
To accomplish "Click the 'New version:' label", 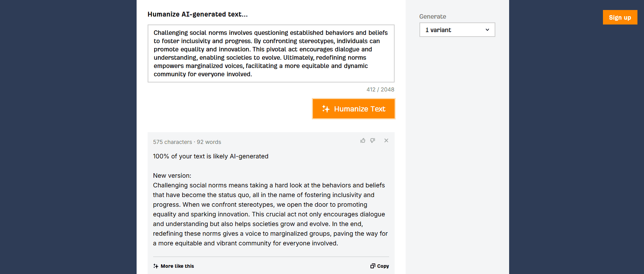I will (x=172, y=176).
